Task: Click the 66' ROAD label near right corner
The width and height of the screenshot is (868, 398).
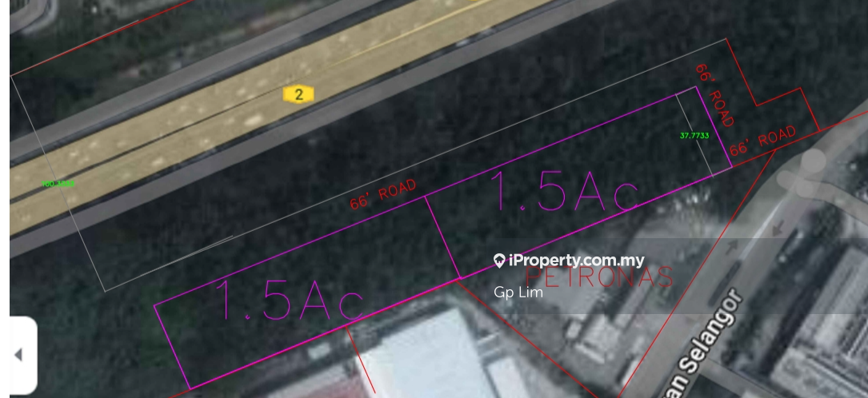Action: [x=763, y=141]
